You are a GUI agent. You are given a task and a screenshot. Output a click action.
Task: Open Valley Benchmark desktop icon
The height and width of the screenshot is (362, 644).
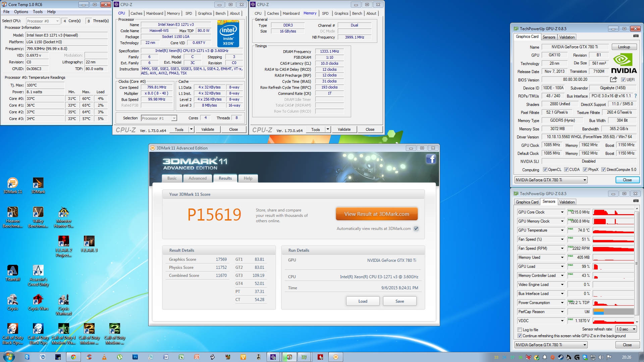tap(38, 217)
